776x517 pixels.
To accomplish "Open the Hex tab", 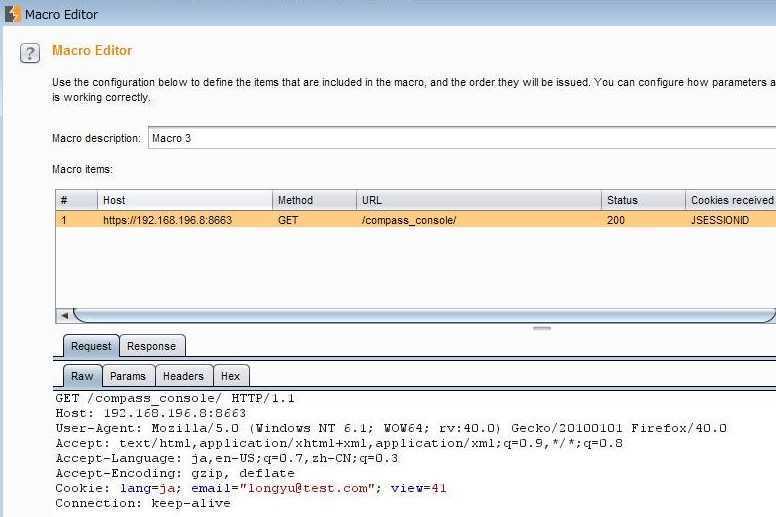I will tap(231, 376).
